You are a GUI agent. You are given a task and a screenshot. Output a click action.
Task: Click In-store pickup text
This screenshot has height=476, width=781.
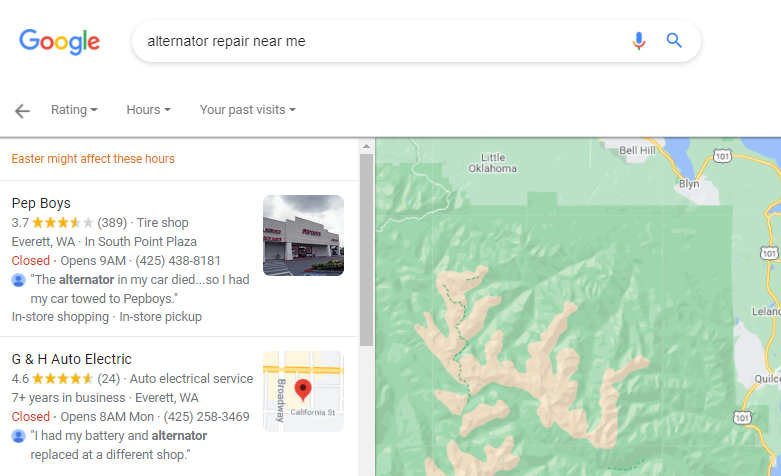pyautogui.click(x=160, y=317)
